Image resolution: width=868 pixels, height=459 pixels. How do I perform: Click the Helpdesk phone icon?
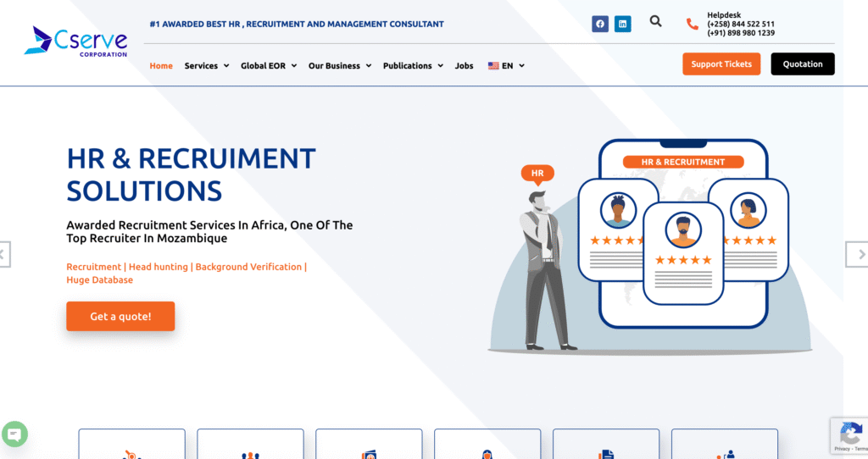pos(693,25)
